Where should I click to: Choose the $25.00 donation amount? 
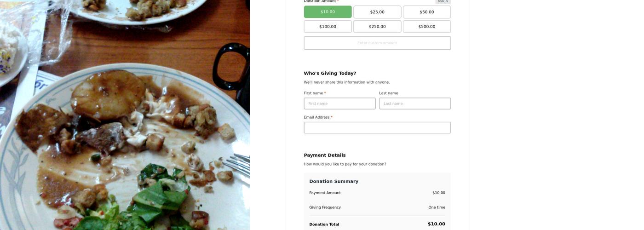pyautogui.click(x=377, y=12)
